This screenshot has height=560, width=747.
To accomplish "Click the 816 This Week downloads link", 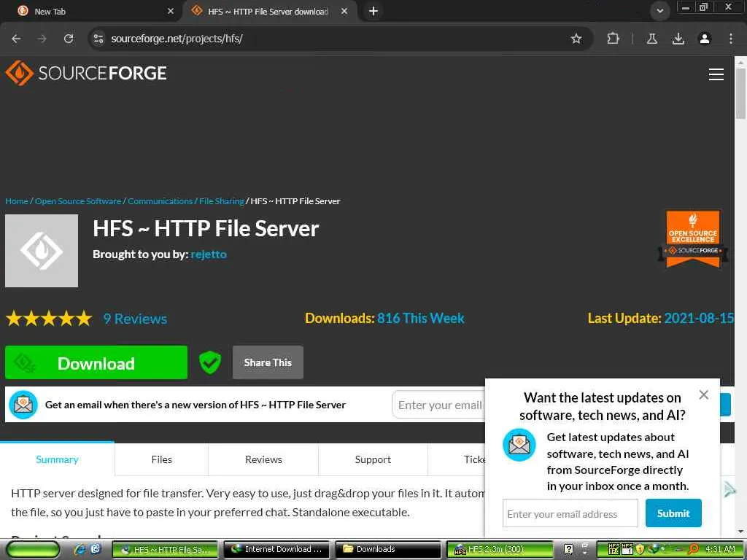I will (x=421, y=318).
